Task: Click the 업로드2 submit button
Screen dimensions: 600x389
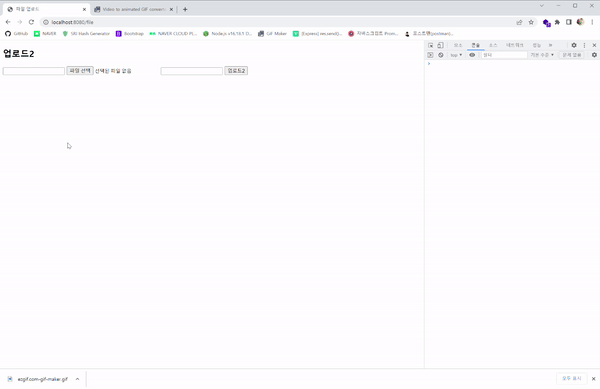Action: coord(236,71)
